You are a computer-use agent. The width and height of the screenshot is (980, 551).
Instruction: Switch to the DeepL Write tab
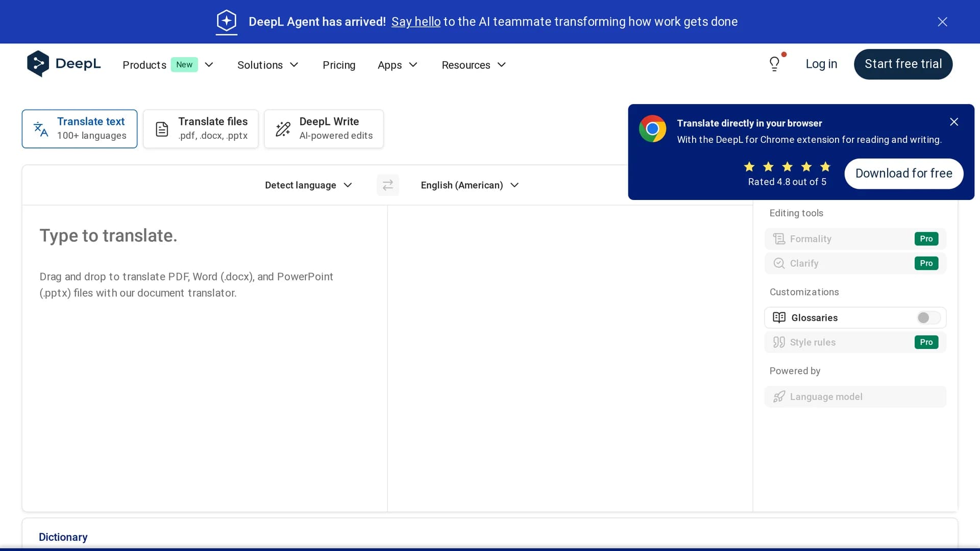click(x=324, y=129)
